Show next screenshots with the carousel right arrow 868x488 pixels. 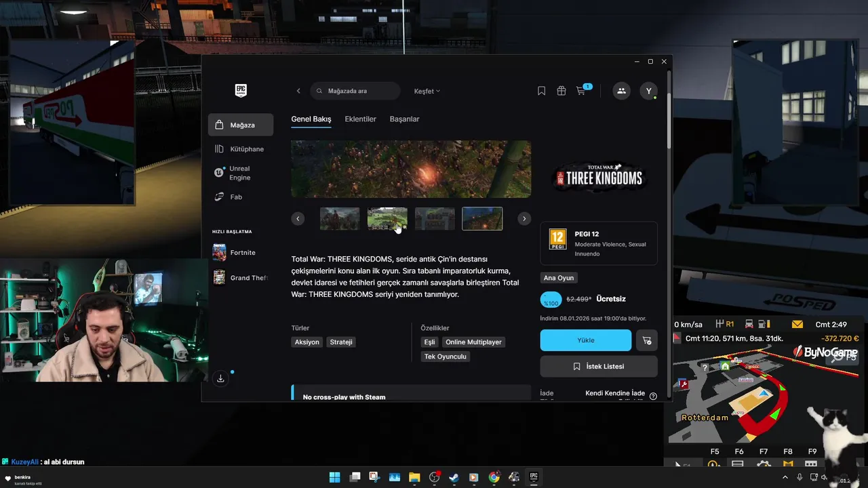point(524,218)
